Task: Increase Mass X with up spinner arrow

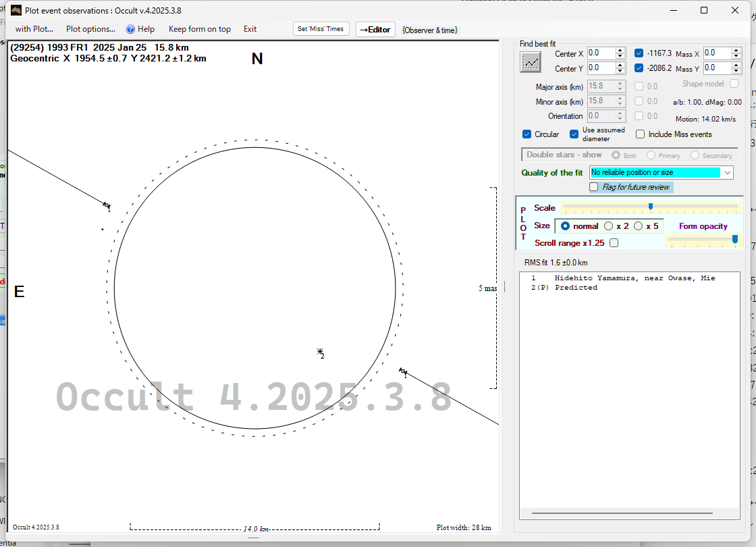Action: pyautogui.click(x=736, y=50)
